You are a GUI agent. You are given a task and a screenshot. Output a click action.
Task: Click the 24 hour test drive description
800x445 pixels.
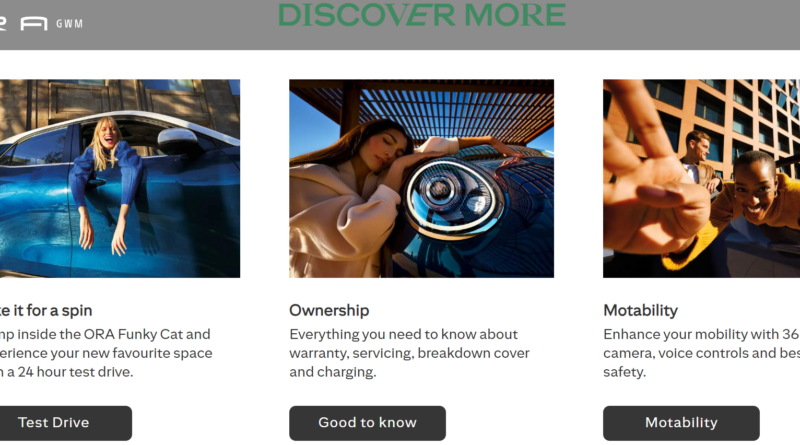point(106,353)
